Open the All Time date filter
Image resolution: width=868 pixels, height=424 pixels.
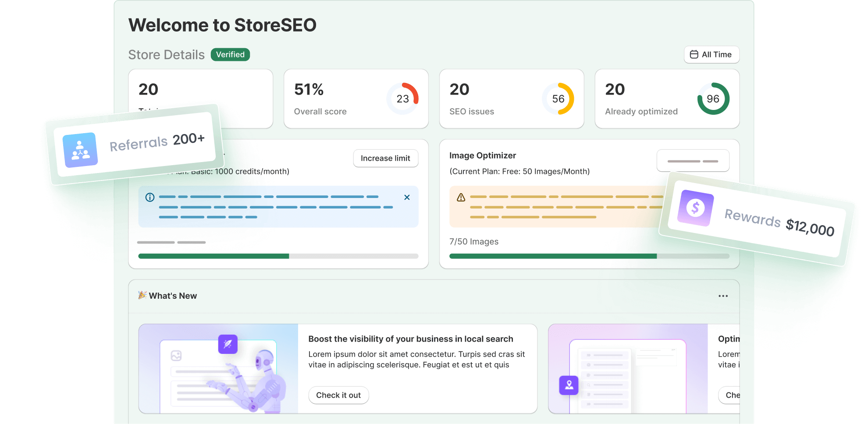711,55
